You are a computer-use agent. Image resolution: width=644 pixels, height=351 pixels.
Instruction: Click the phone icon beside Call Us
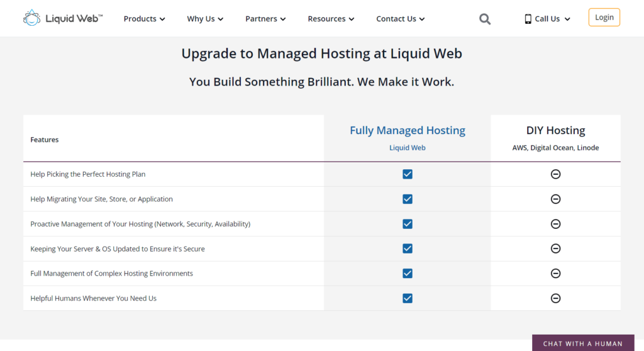[x=528, y=19]
